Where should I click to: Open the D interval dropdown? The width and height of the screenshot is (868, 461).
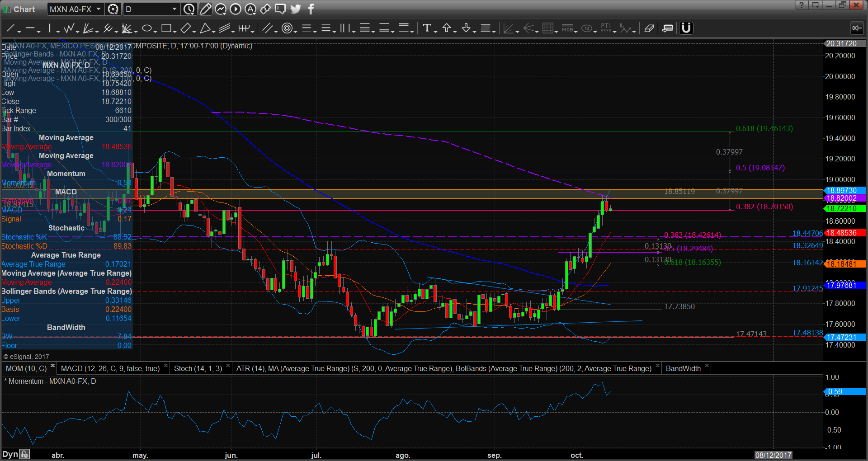point(175,9)
